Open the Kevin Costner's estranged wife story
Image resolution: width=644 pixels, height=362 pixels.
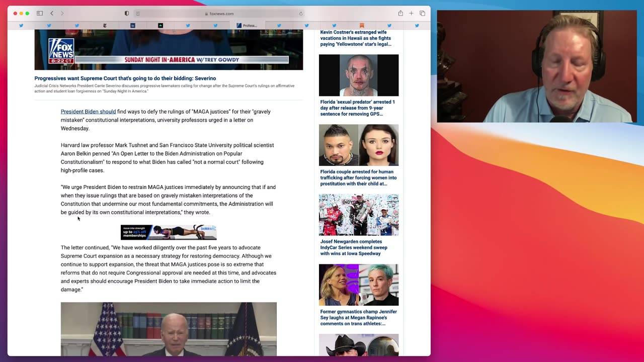[356, 38]
